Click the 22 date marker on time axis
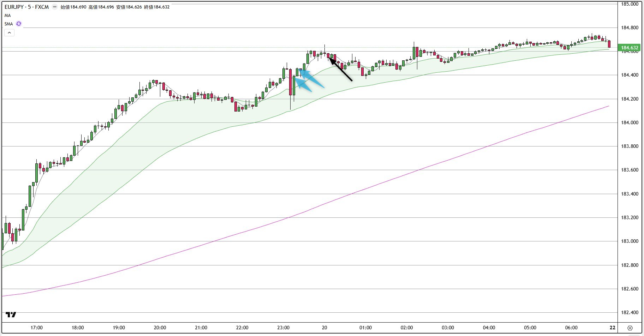 click(x=612, y=328)
